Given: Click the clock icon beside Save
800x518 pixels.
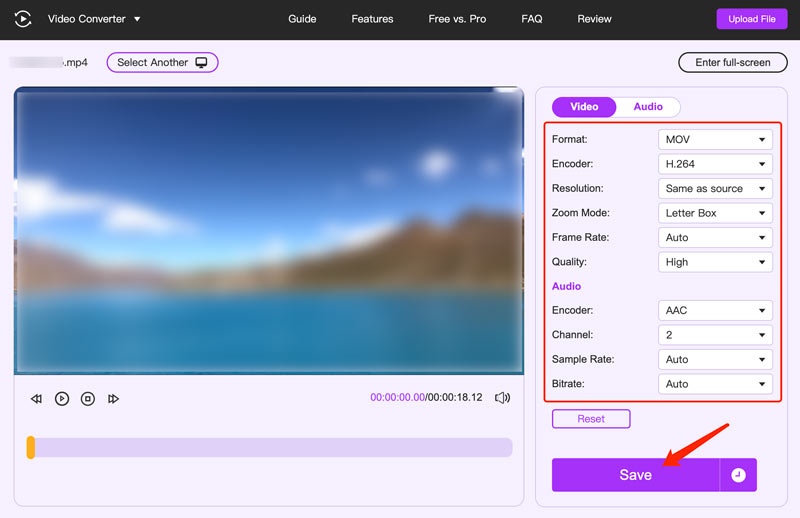Looking at the screenshot, I should [x=738, y=475].
